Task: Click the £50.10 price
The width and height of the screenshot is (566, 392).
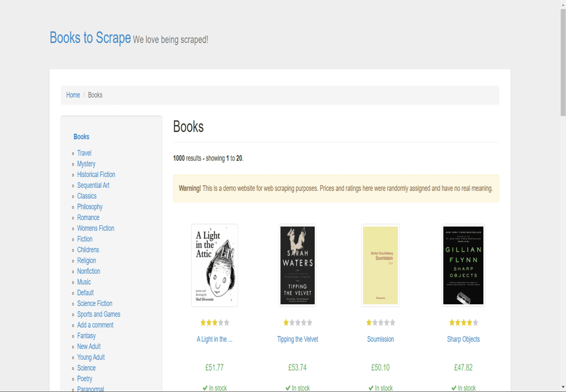Action: pos(380,367)
